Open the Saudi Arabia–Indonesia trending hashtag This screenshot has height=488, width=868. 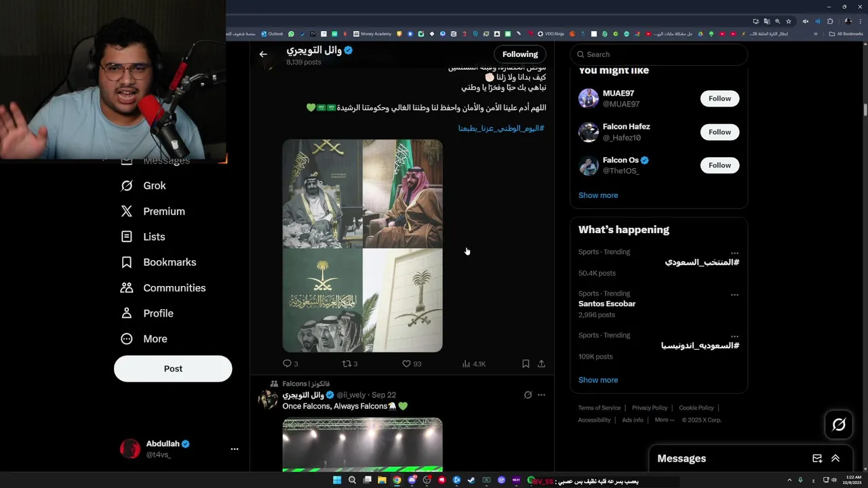click(700, 346)
